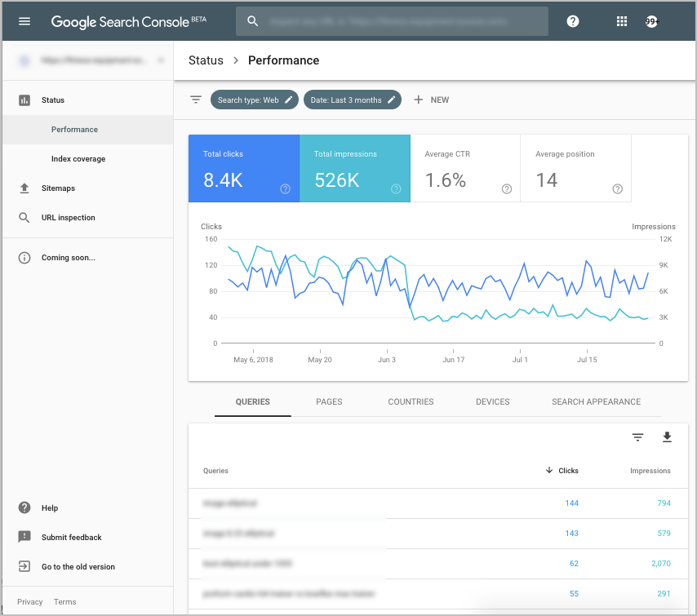Click the 55 clicks value

click(574, 594)
